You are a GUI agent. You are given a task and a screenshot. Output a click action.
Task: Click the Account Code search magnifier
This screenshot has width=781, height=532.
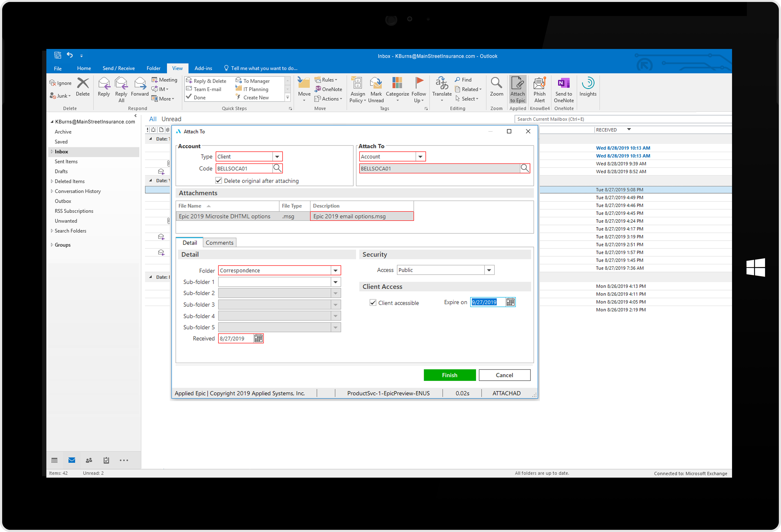pyautogui.click(x=277, y=168)
